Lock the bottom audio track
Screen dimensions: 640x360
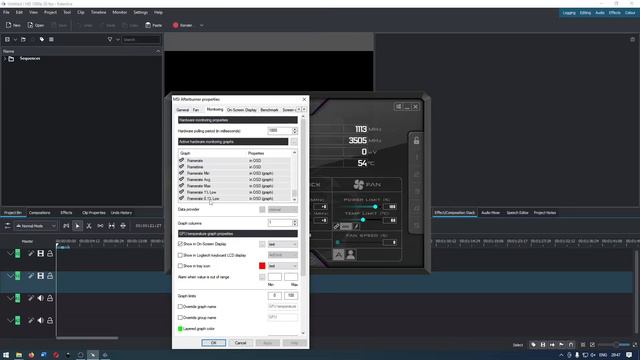tap(50, 320)
